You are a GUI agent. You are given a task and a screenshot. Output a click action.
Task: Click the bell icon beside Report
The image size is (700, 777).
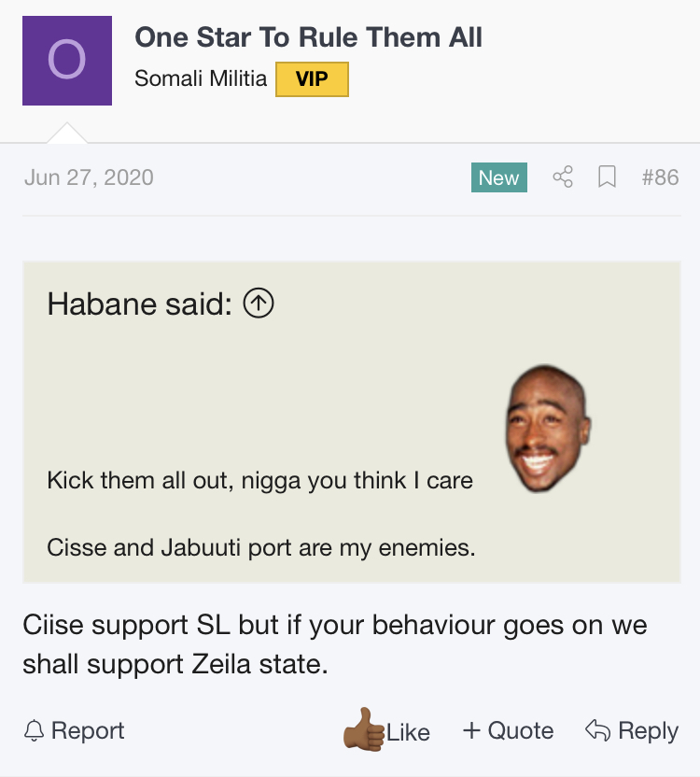point(35,730)
